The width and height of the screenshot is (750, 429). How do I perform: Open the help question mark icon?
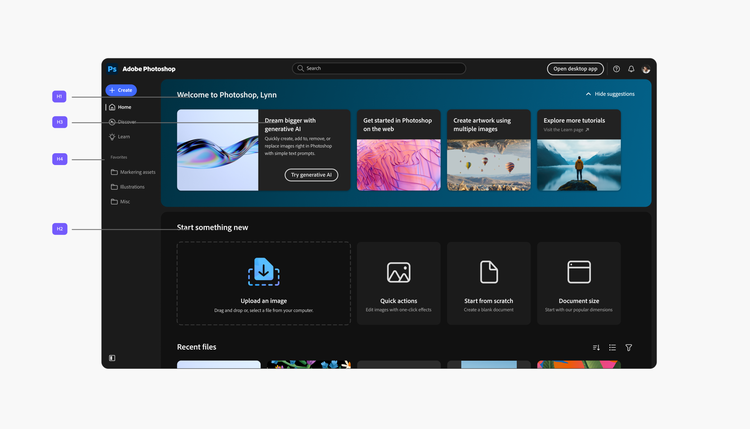(617, 69)
